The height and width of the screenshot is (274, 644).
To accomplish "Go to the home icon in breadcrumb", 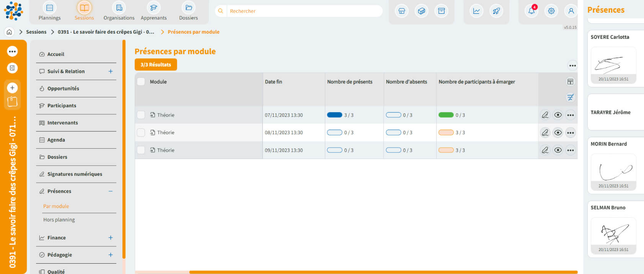I will click(10, 32).
